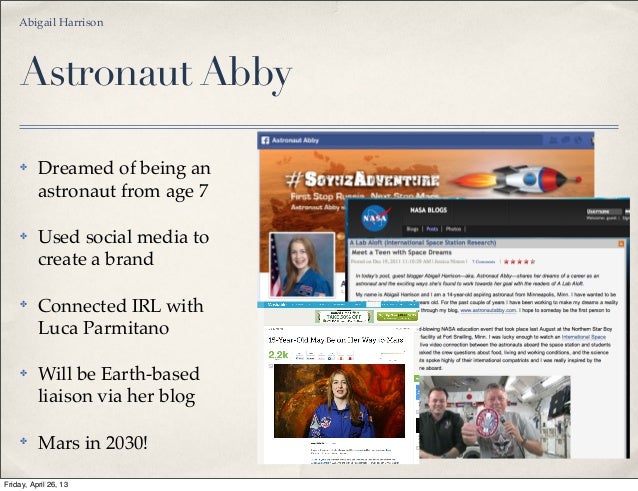Click the Astronaut Abby Facebook page title

(x=295, y=140)
